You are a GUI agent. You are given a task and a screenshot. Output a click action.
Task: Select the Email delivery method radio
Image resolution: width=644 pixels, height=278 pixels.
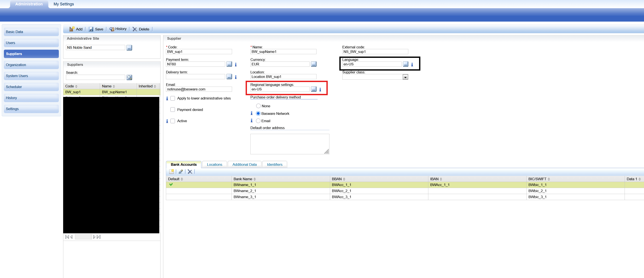(x=258, y=121)
